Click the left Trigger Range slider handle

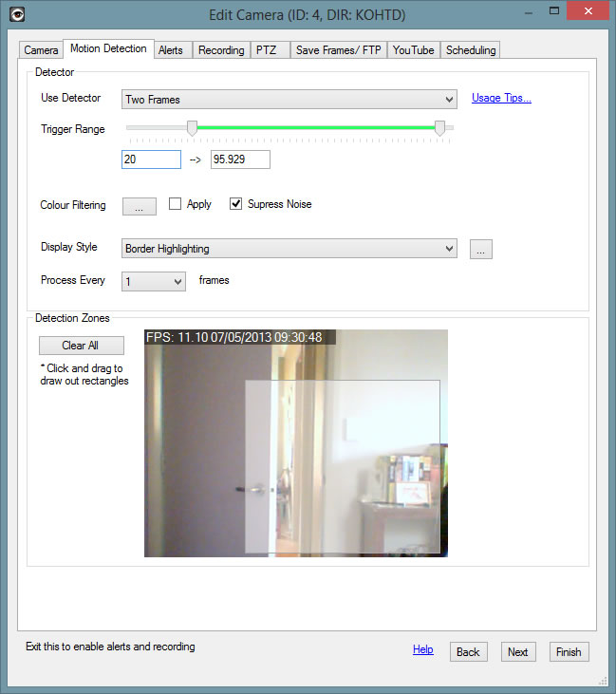click(192, 128)
